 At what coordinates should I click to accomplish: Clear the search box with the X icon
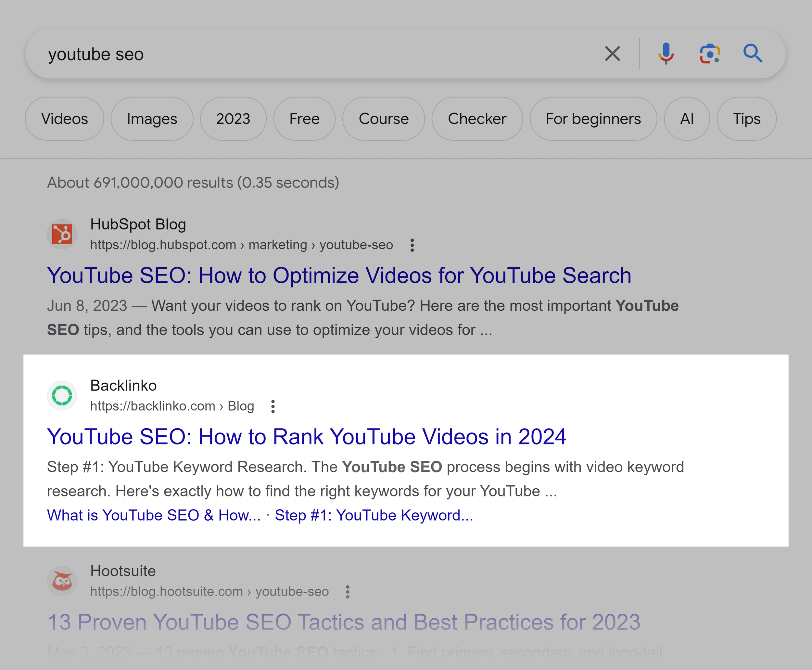[612, 54]
